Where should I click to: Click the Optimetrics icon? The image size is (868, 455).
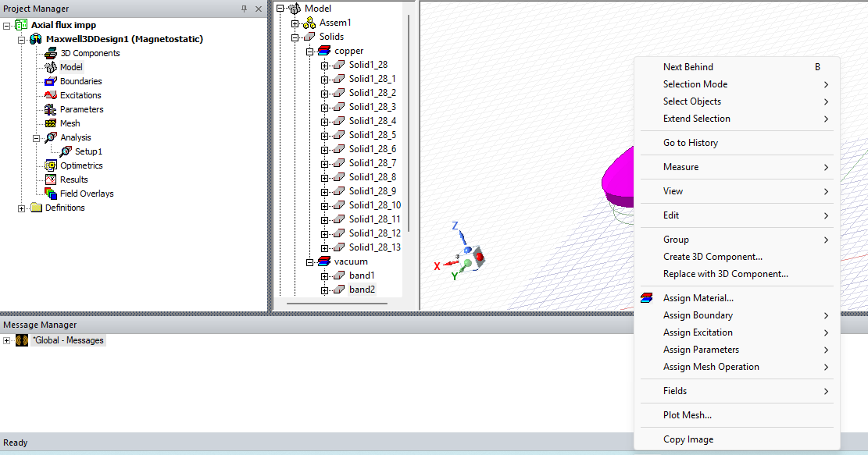[50, 165]
